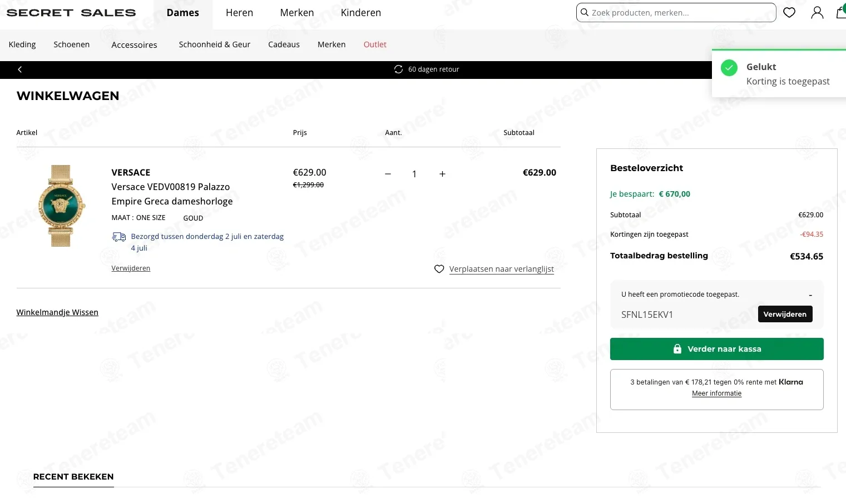Click the GOUD color label
Image resolution: width=846 pixels, height=504 pixels.
(x=193, y=218)
